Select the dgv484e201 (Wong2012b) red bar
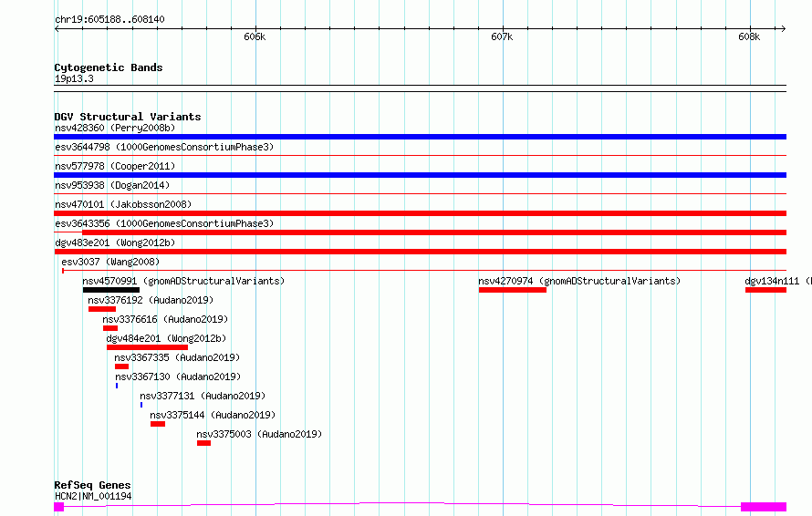This screenshot has width=812, height=516. 147,347
